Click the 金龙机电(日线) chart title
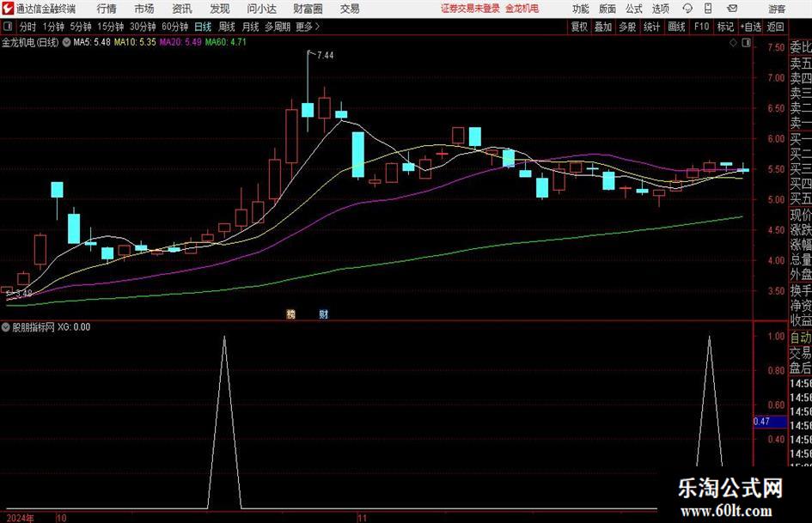The height and width of the screenshot is (523, 812). (30, 42)
